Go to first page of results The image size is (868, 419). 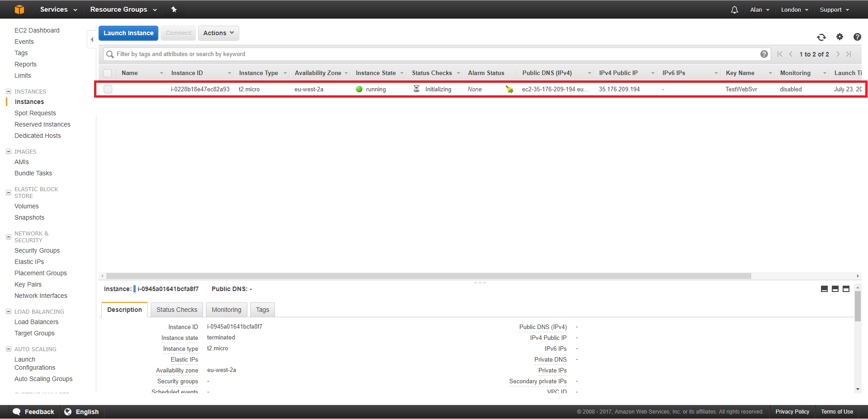(780, 54)
